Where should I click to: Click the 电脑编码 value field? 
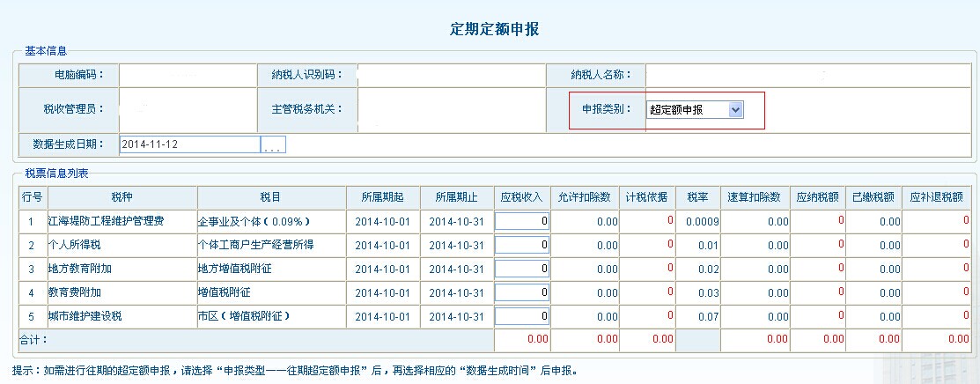point(187,75)
